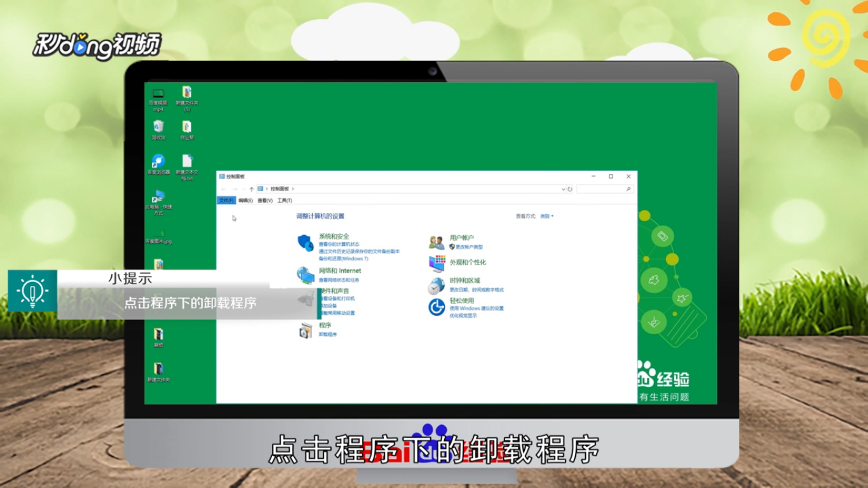Click 查看网络状态和任务 link
Image resolution: width=868 pixels, height=488 pixels.
point(339,280)
